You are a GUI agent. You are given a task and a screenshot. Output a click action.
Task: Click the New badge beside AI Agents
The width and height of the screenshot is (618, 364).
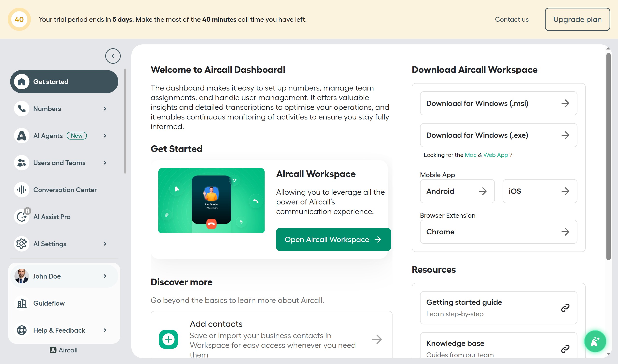pyautogui.click(x=77, y=136)
